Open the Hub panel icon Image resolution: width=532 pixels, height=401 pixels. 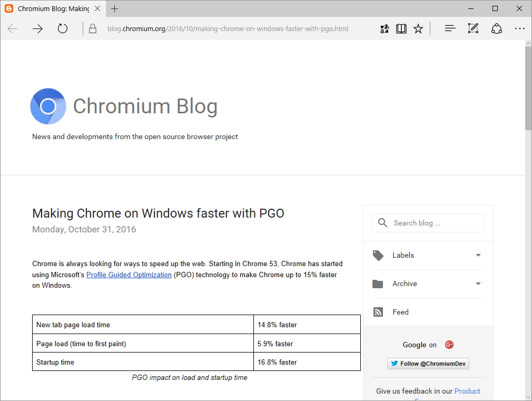click(x=450, y=28)
